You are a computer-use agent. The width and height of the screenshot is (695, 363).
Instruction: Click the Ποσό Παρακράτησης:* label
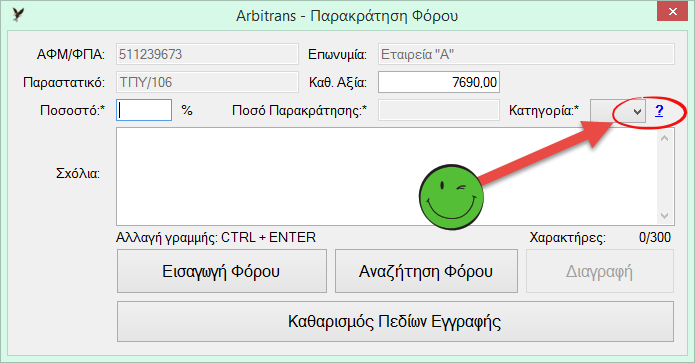click(x=300, y=110)
